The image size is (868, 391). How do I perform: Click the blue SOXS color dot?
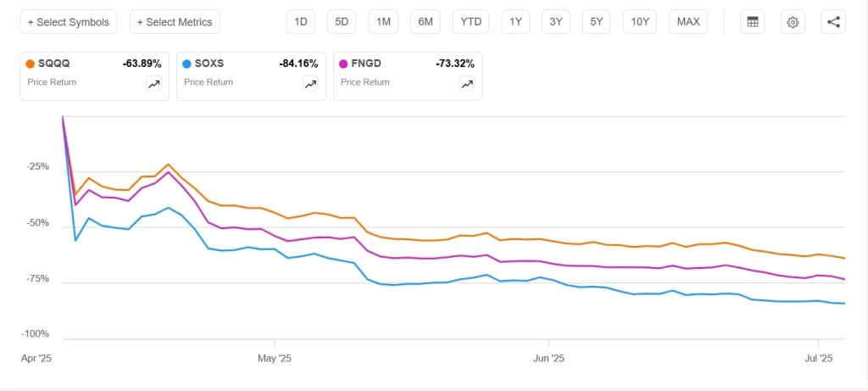click(187, 64)
